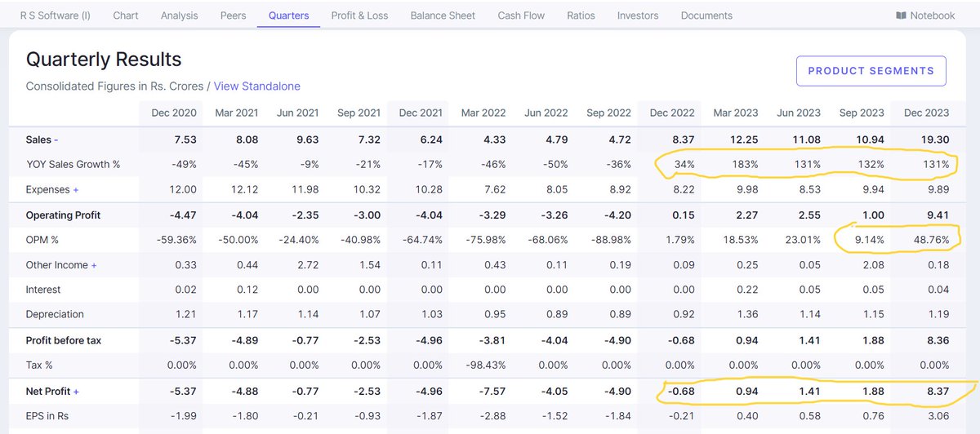Screen dimensions: 980x434
Task: Follow the View Standalone link
Action: coord(257,86)
